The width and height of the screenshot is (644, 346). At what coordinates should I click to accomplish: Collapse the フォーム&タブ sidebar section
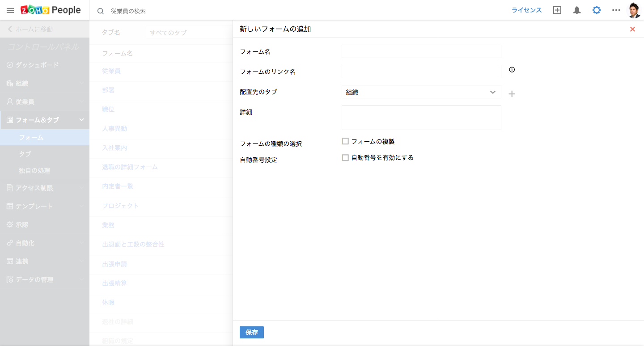tap(82, 120)
